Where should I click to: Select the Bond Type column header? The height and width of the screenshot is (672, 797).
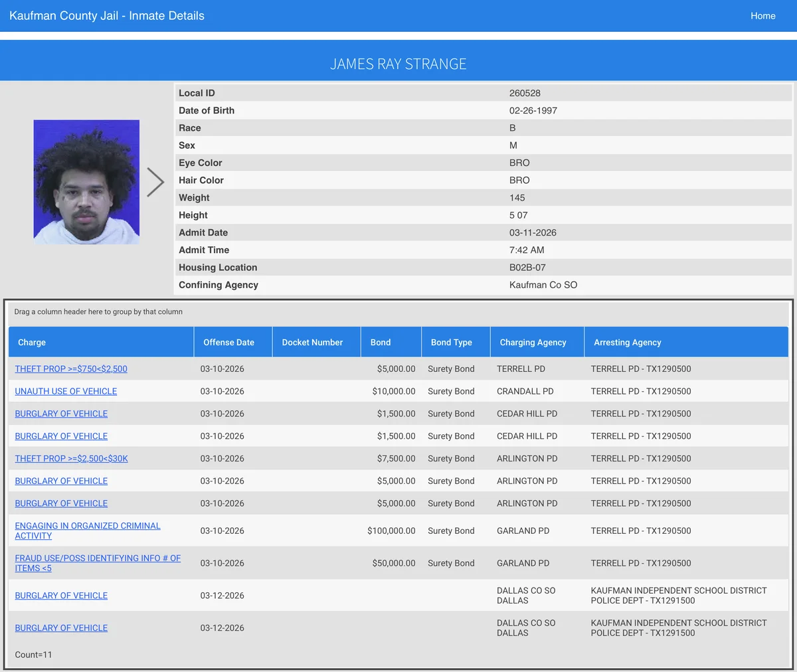[451, 343]
